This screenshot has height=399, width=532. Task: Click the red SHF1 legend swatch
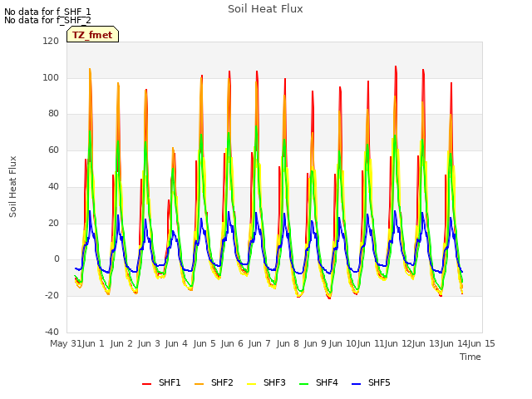(x=146, y=384)
